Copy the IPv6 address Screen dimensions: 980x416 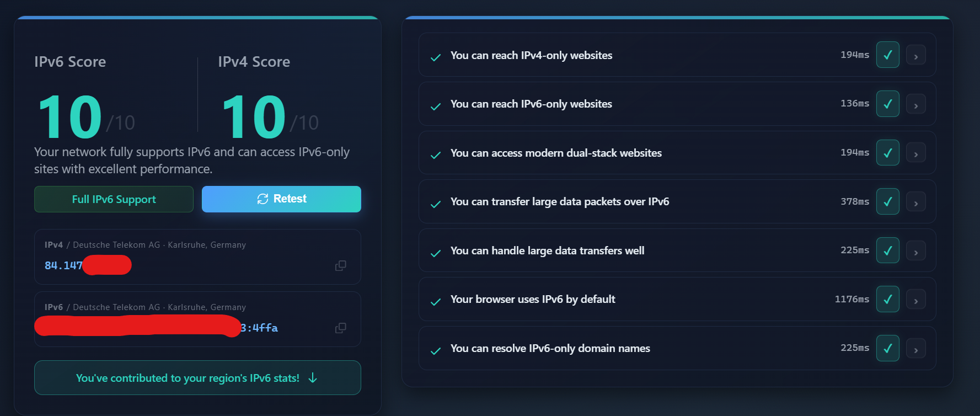[x=340, y=328]
